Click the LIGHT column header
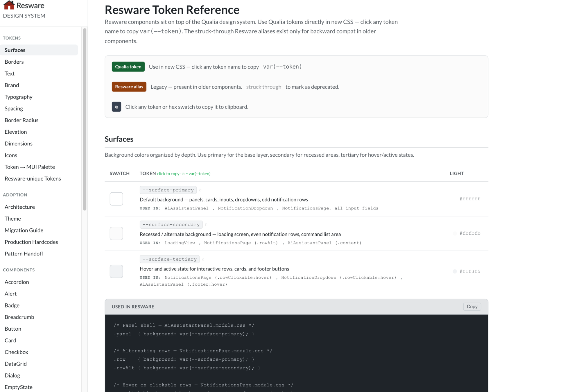This screenshot has width=581, height=392. 457,173
